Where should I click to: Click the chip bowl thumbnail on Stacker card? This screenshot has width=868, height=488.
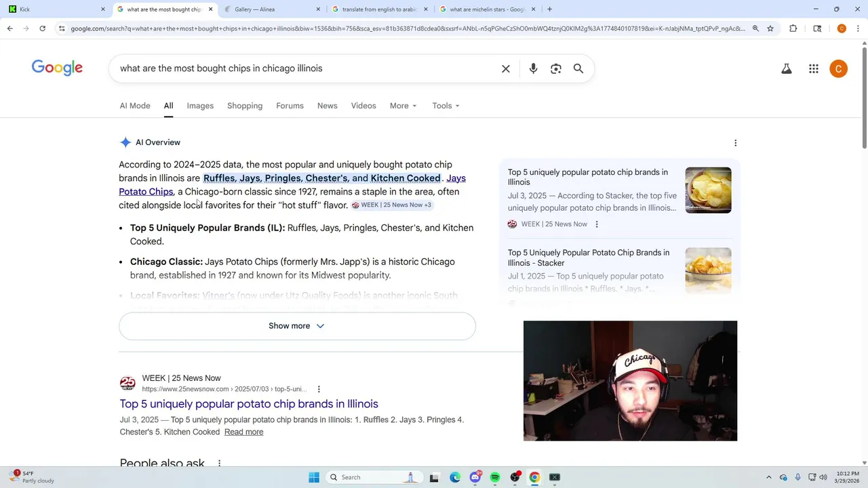[708, 270]
